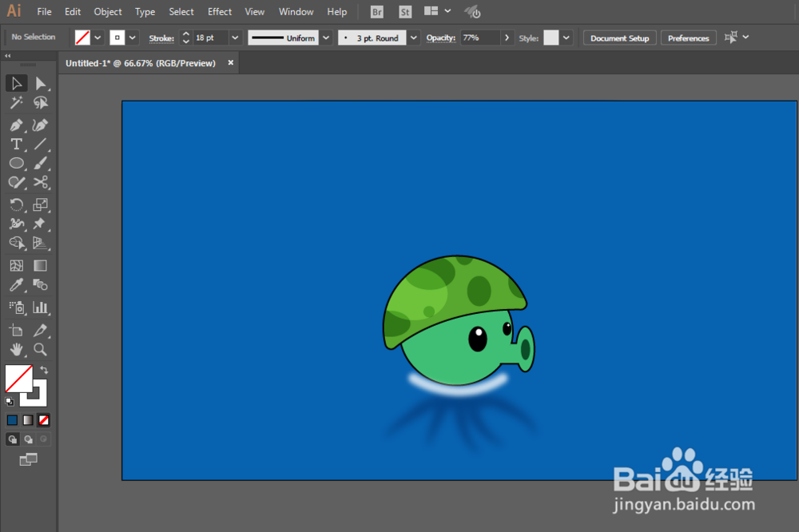Set None mode for fill
Image resolution: width=799 pixels, height=532 pixels.
(x=44, y=420)
